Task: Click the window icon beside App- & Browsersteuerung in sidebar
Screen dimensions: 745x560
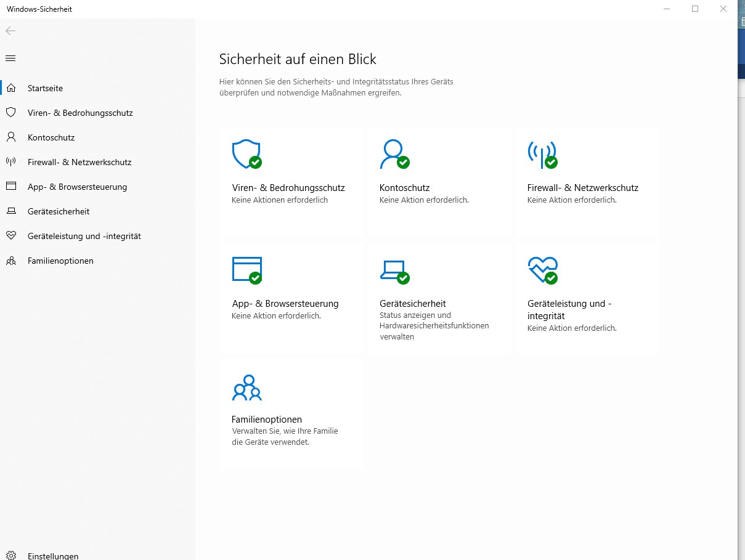Action: [10, 187]
